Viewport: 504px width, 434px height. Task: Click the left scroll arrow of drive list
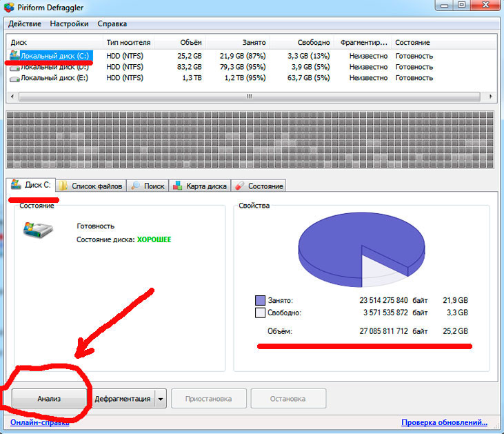[x=12, y=97]
